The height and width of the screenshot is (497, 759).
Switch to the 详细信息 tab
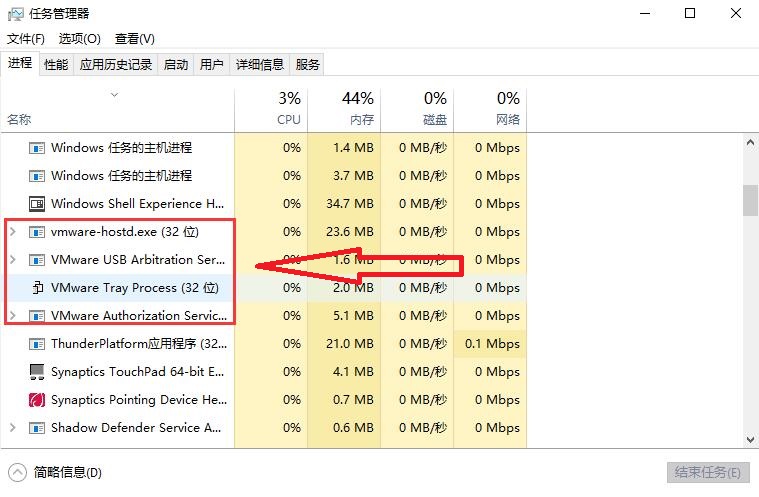[259, 64]
